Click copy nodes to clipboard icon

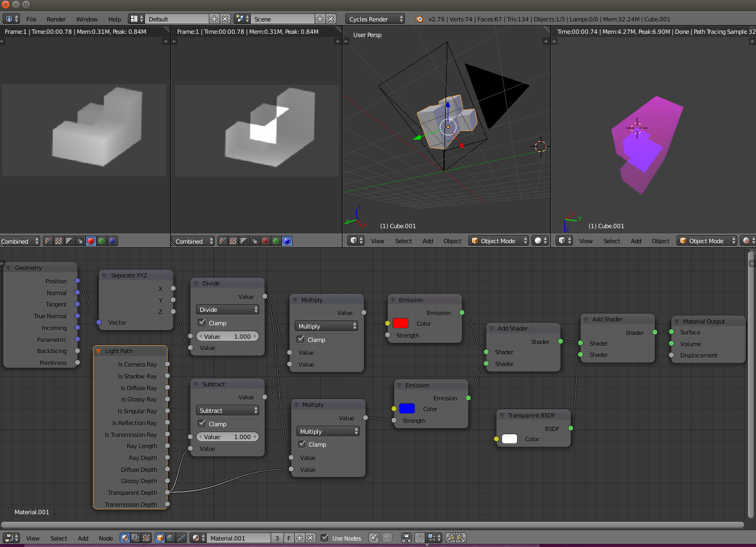[450, 538]
